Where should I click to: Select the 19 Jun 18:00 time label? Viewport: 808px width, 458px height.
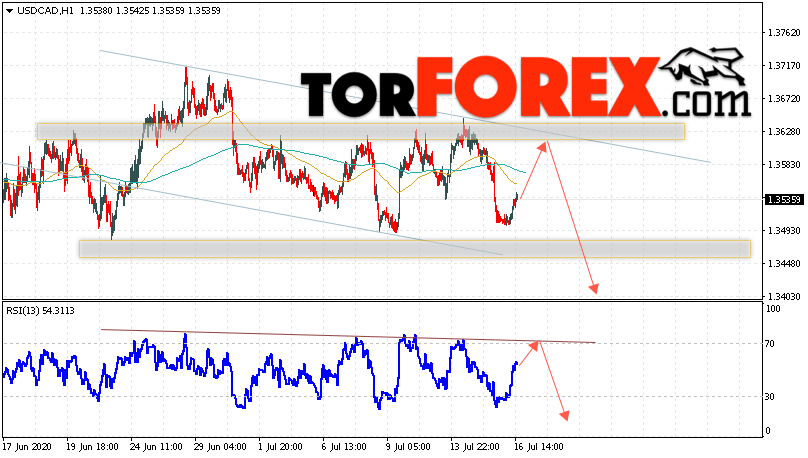coord(92,447)
